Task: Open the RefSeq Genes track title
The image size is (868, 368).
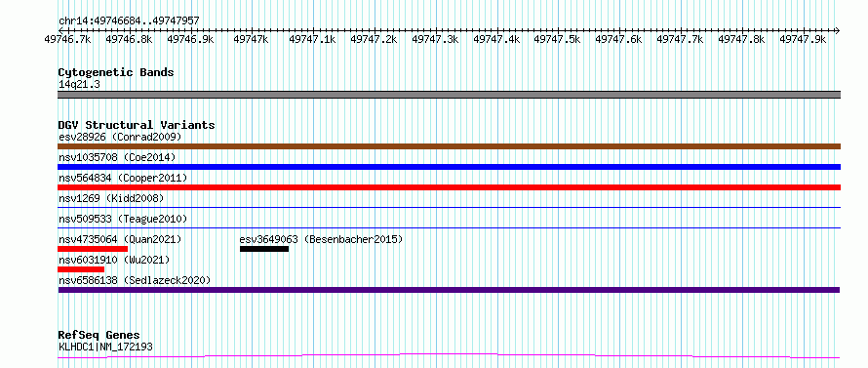Action: tap(99, 336)
